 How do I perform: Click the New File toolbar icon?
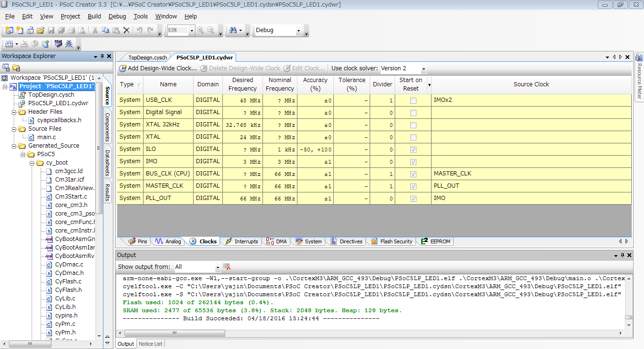[x=19, y=30]
